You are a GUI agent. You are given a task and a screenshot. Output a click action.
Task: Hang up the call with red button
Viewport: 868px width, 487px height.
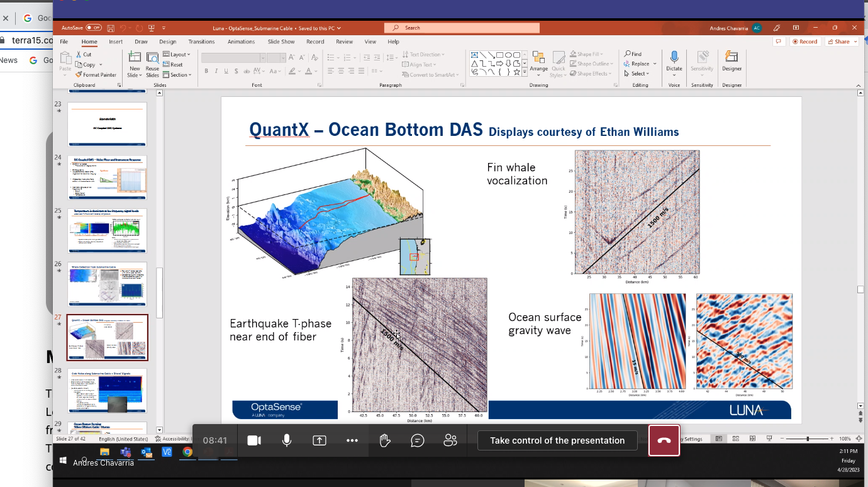(x=664, y=440)
